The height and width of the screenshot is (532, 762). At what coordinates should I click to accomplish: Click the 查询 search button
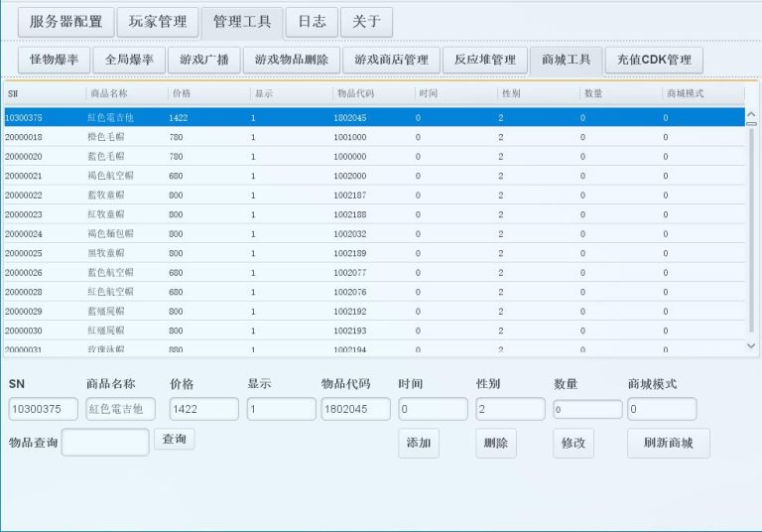tap(174, 439)
